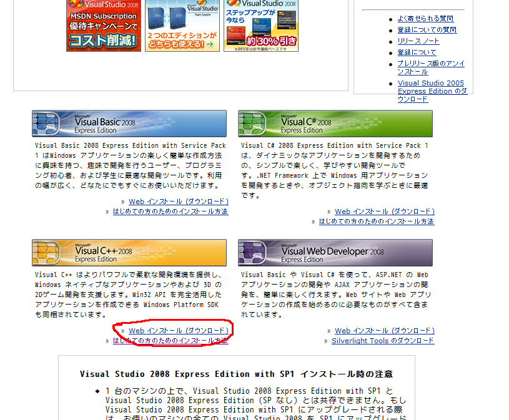Screen dimensions: 509x420
Task: Open the 登録についての質問 link
Action: (x=427, y=30)
